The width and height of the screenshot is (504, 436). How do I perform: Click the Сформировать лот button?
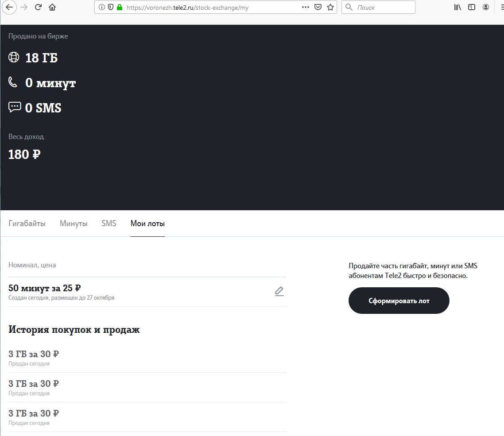pos(399,301)
